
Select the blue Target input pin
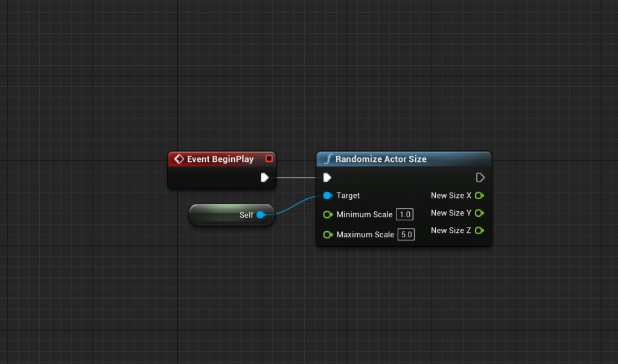click(x=327, y=195)
